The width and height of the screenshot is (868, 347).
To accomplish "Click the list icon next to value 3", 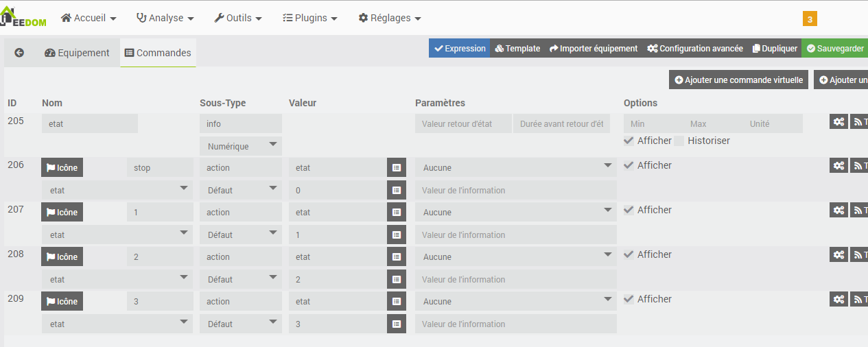I will [x=397, y=324].
